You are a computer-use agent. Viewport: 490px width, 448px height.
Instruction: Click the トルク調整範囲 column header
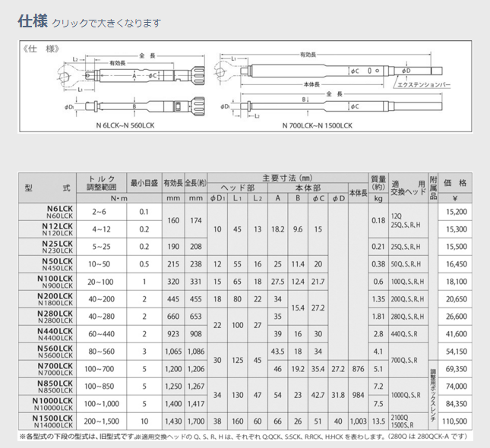102,183
